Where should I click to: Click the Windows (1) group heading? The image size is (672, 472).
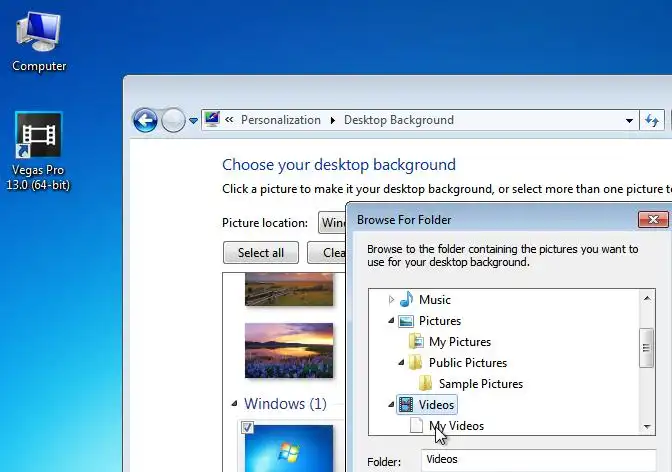pos(285,403)
